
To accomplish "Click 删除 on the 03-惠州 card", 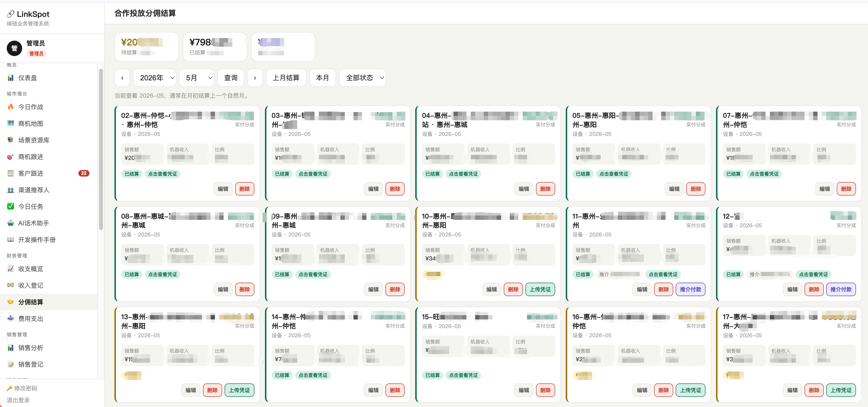I will [395, 189].
